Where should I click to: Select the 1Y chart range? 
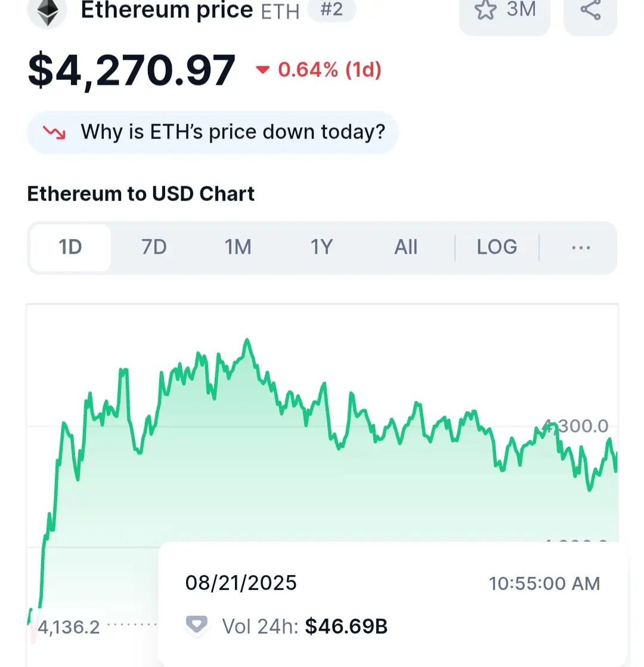(x=321, y=248)
